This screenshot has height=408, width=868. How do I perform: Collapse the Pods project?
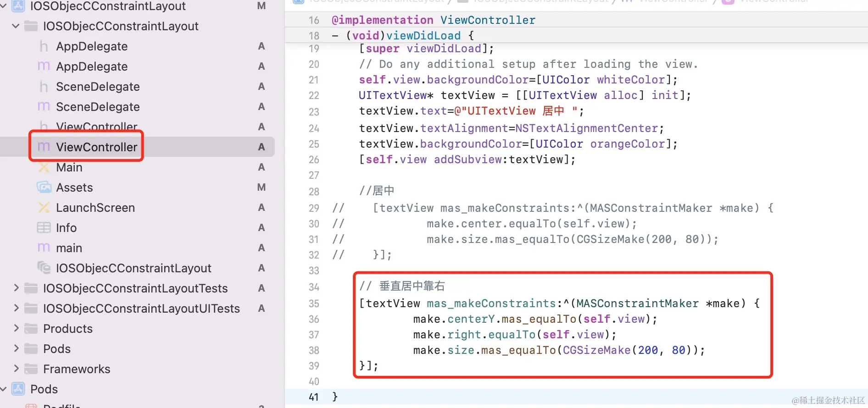(4, 389)
